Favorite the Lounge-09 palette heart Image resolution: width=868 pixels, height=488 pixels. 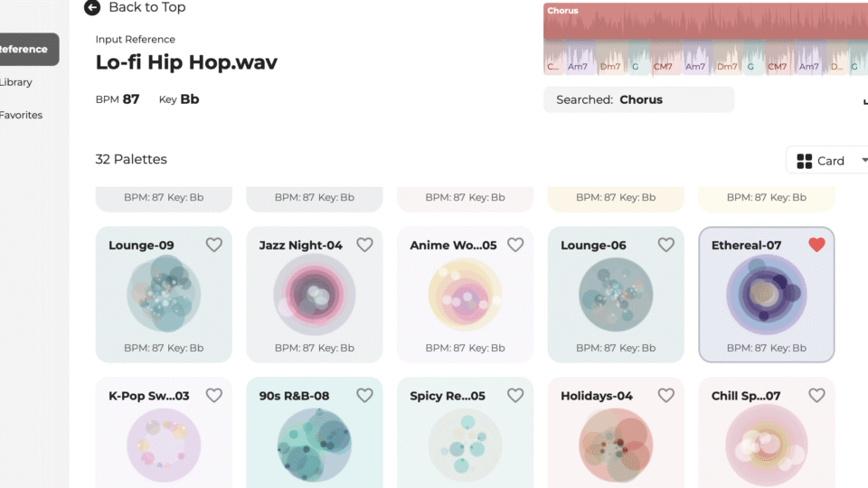click(213, 245)
